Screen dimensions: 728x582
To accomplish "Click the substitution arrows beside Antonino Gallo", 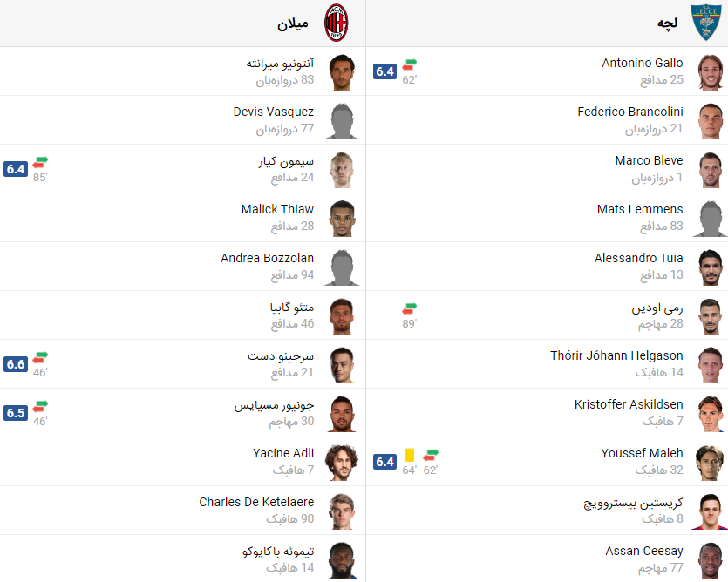I will click(x=410, y=64).
